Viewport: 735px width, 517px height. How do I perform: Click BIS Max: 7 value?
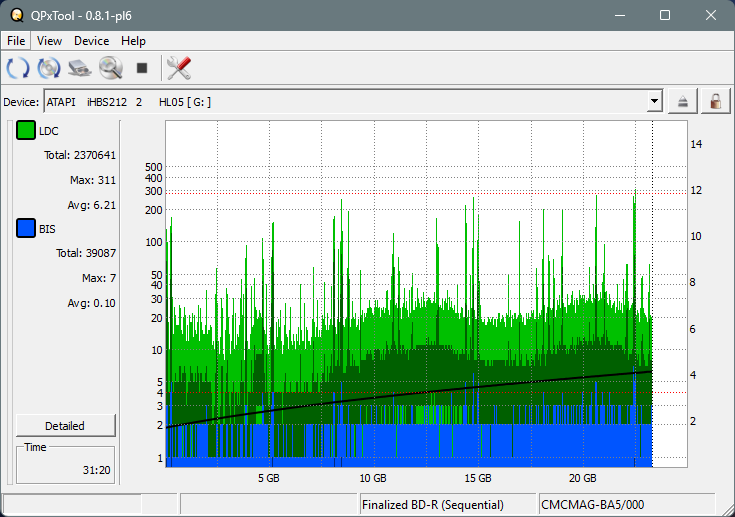point(99,278)
